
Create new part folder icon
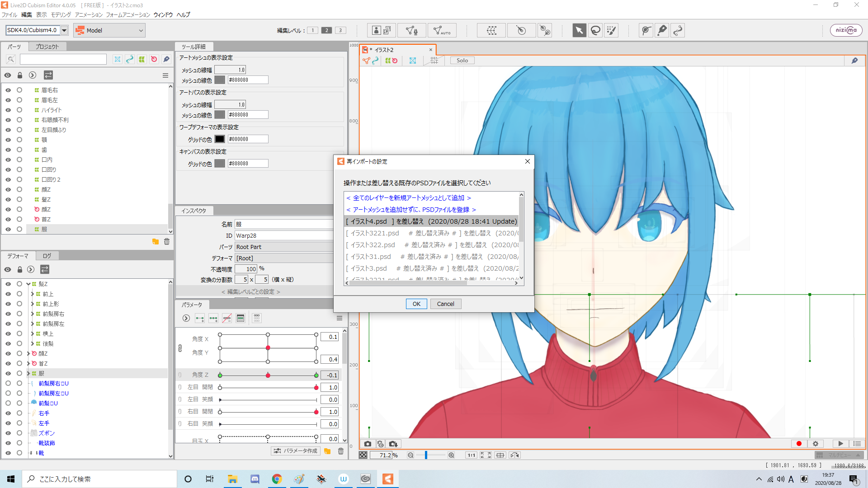tap(156, 242)
